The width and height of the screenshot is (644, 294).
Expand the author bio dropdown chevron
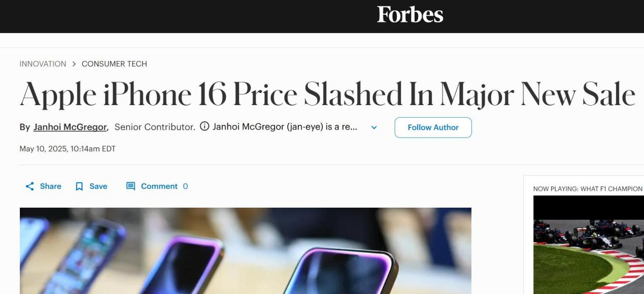pyautogui.click(x=374, y=127)
